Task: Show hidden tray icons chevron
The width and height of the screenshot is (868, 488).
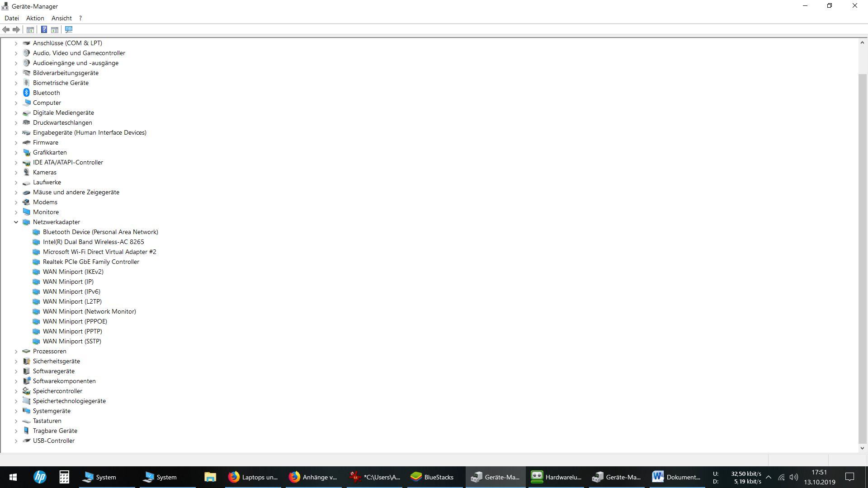Action: click(768, 477)
